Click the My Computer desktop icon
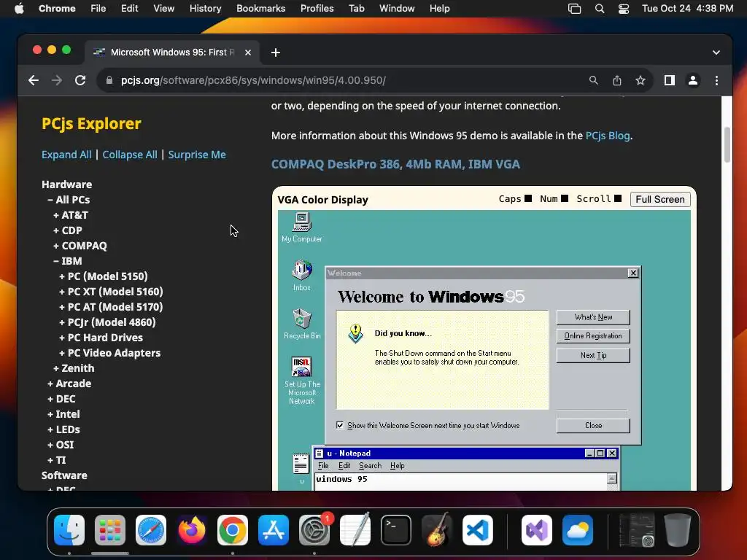 click(301, 227)
